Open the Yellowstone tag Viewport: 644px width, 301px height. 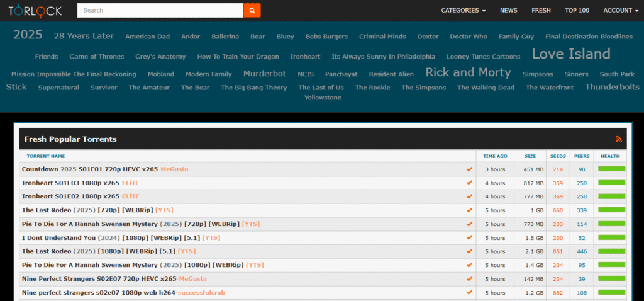tap(323, 98)
